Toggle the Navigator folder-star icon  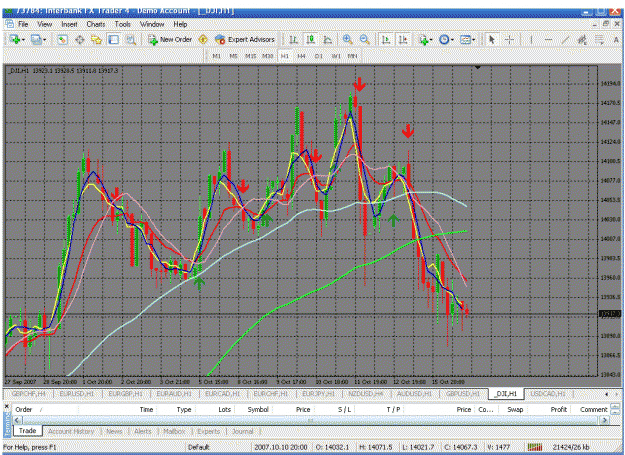click(96, 40)
